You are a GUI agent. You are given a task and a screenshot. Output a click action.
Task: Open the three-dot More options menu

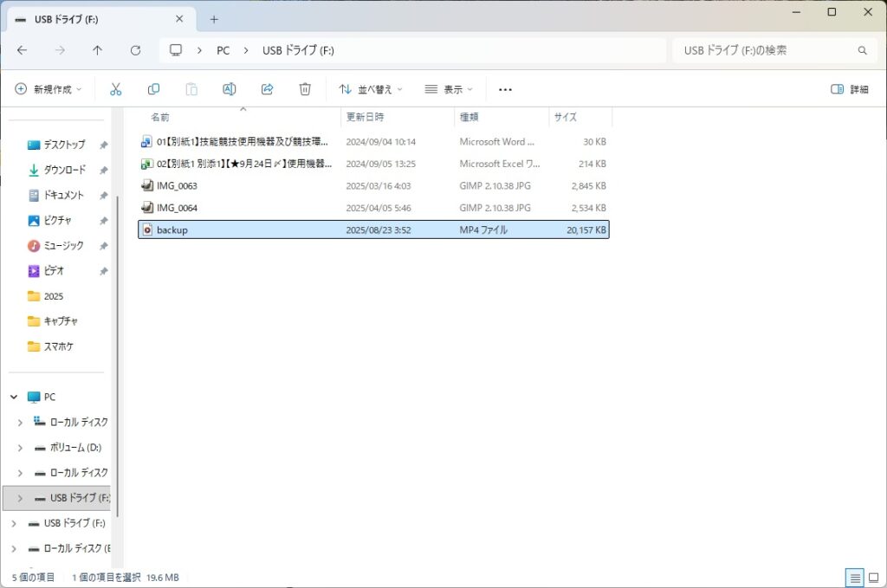click(506, 89)
